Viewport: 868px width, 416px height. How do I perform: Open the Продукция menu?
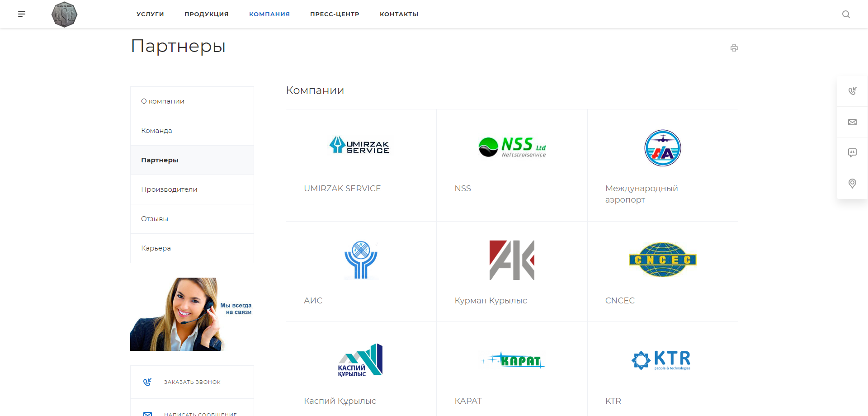coord(207,14)
